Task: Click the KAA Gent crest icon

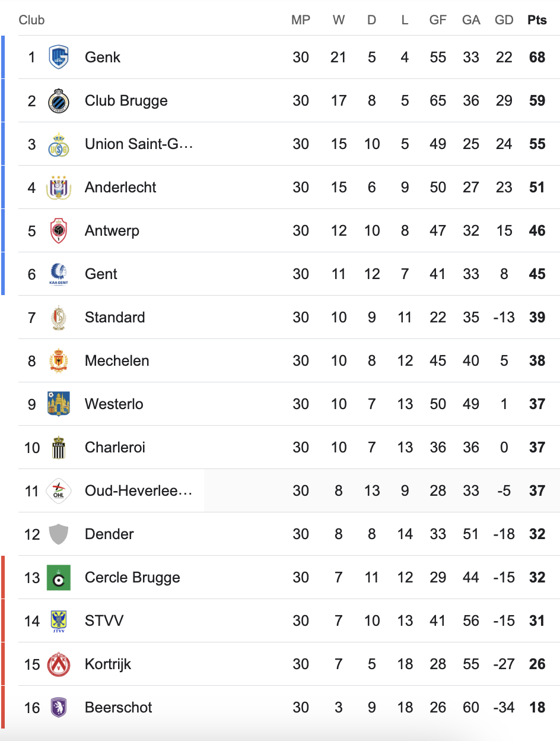Action: (x=59, y=274)
